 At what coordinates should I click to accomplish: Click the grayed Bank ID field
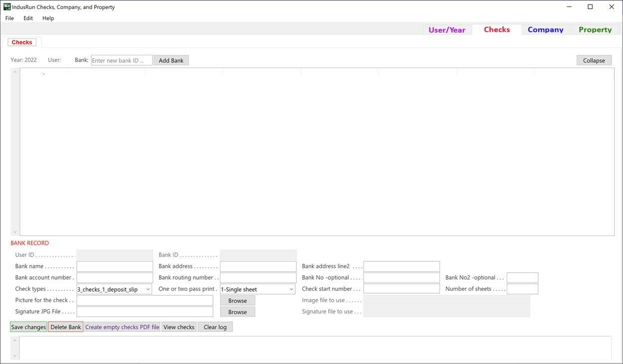point(258,255)
